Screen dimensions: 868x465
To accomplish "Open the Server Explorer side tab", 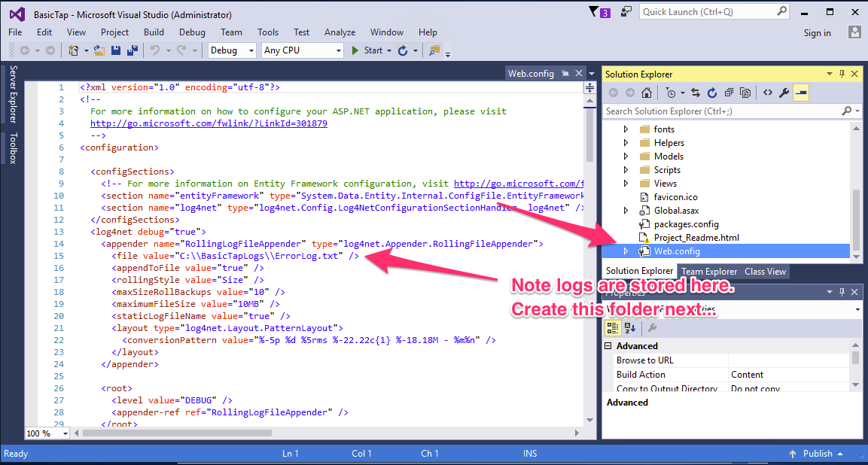I will [14, 94].
